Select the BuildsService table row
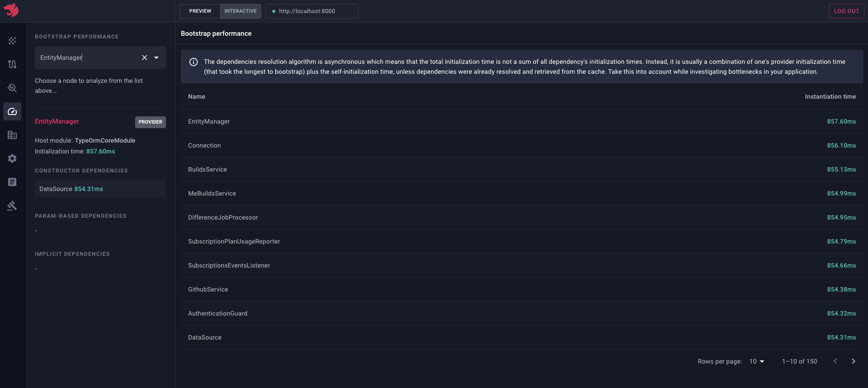The width and height of the screenshot is (868, 388). (522, 169)
